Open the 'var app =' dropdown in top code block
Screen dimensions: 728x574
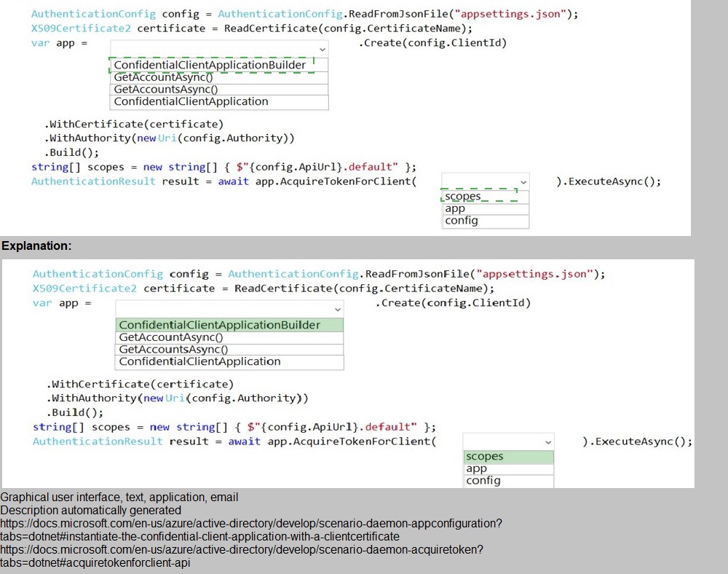(x=219, y=49)
